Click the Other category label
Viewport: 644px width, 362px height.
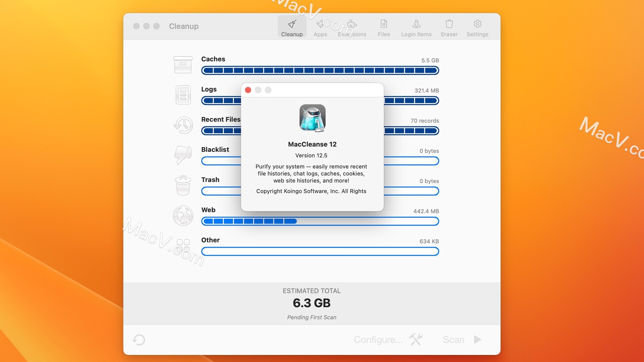point(210,240)
